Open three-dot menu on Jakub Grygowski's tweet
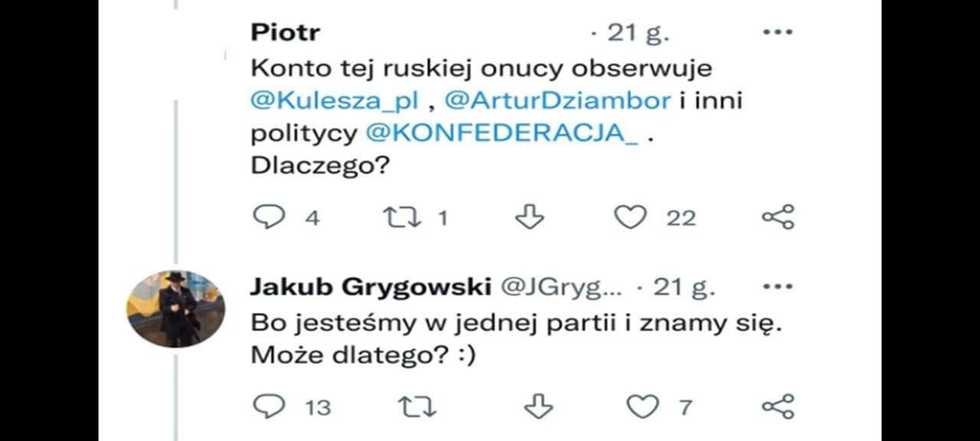The image size is (980, 441). [778, 287]
